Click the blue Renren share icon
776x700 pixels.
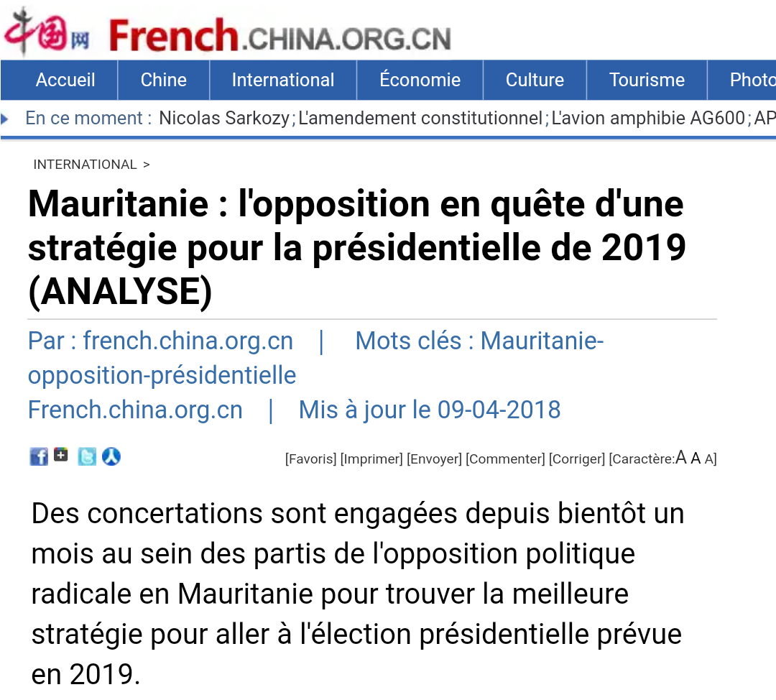click(x=111, y=456)
